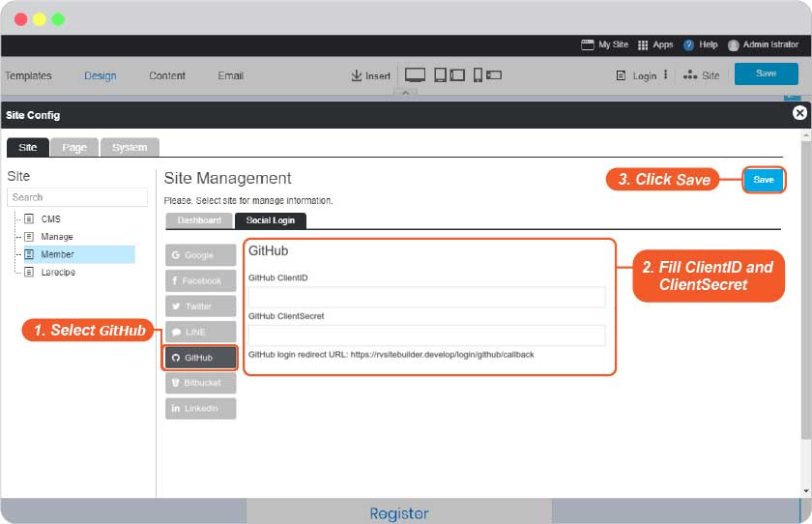Switch to tablet landscape preview

pos(457,75)
